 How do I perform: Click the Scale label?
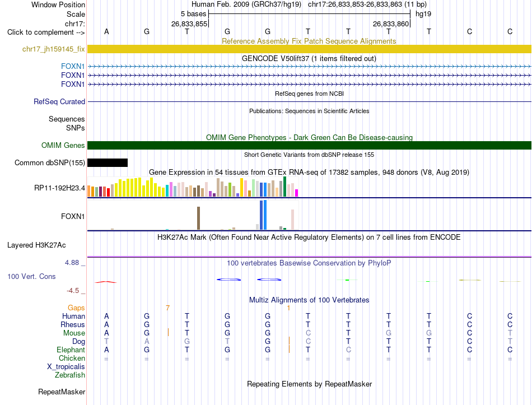click(76, 14)
